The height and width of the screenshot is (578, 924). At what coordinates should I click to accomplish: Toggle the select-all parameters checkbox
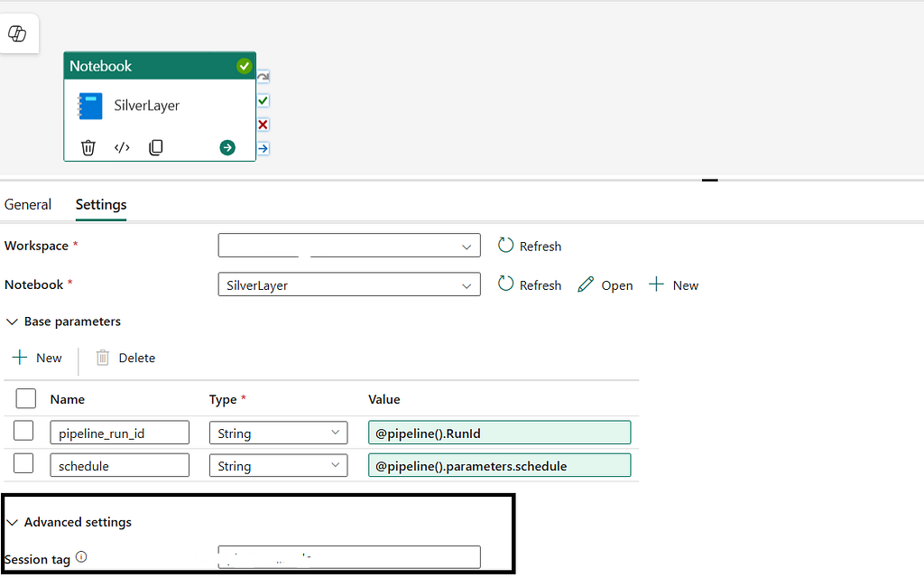[26, 398]
